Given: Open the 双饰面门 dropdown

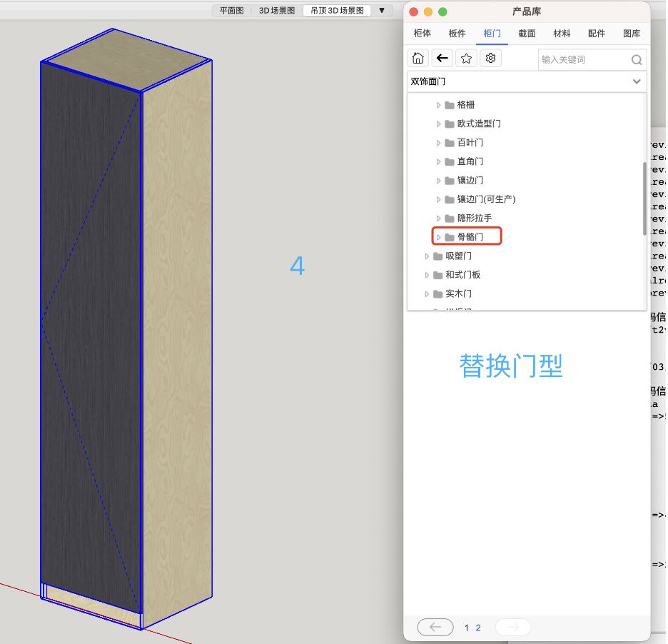Looking at the screenshot, I should [x=636, y=81].
